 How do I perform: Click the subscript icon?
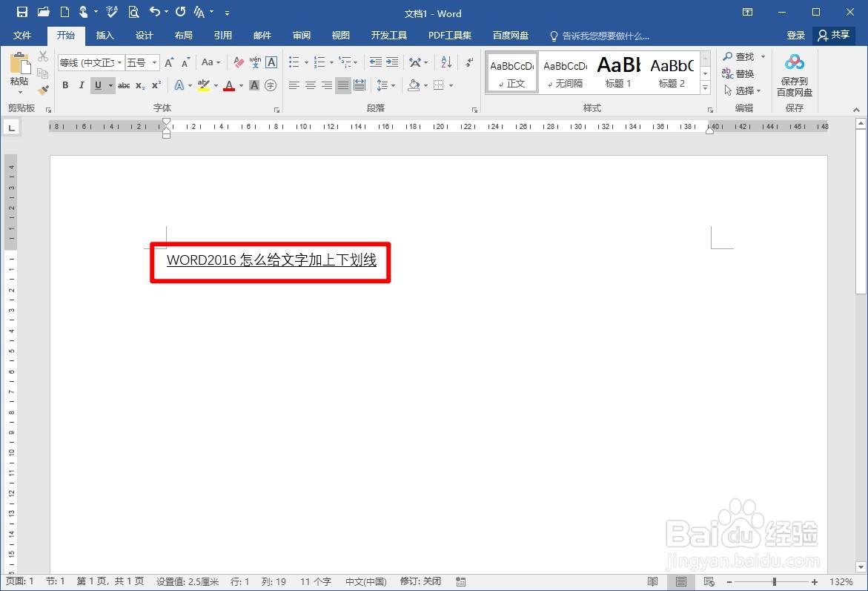(139, 85)
